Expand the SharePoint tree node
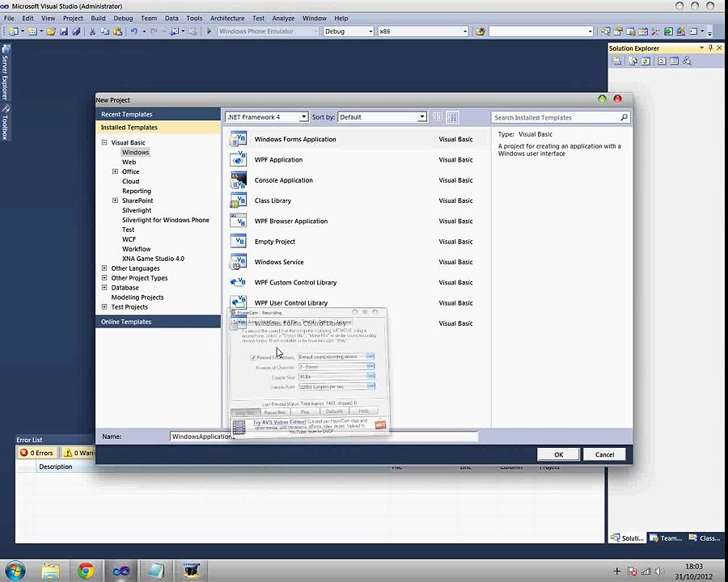This screenshot has width=728, height=582. tap(115, 200)
